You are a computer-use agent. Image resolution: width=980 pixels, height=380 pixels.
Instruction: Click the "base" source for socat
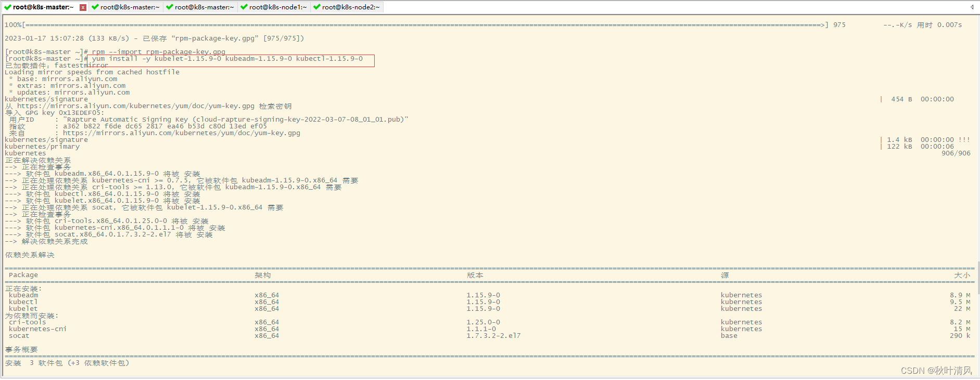[x=729, y=336]
